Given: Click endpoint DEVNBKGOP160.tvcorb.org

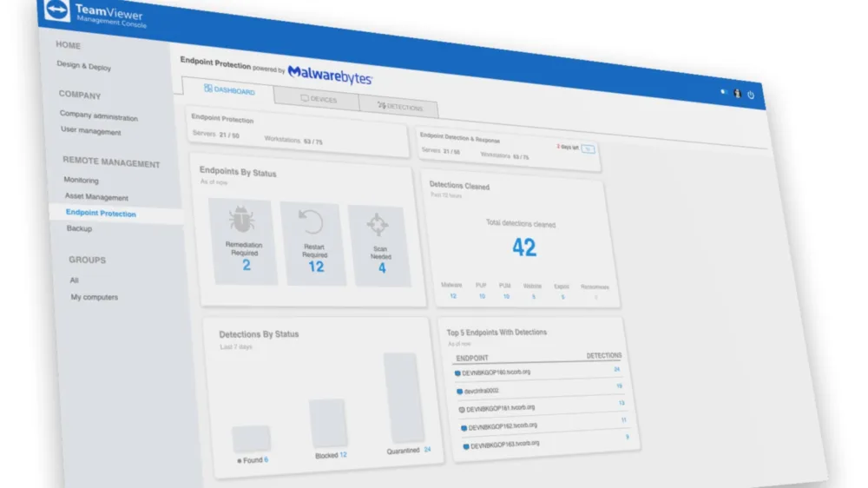Looking at the screenshot, I should pos(496,373).
